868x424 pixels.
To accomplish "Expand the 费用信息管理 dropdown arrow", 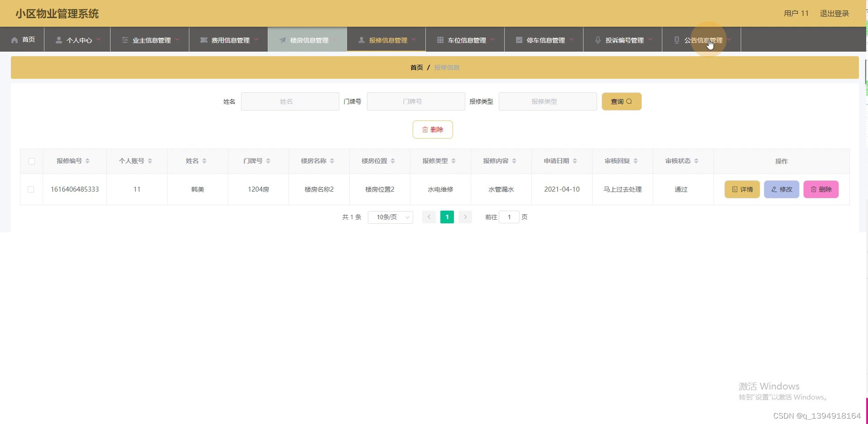I will (256, 39).
